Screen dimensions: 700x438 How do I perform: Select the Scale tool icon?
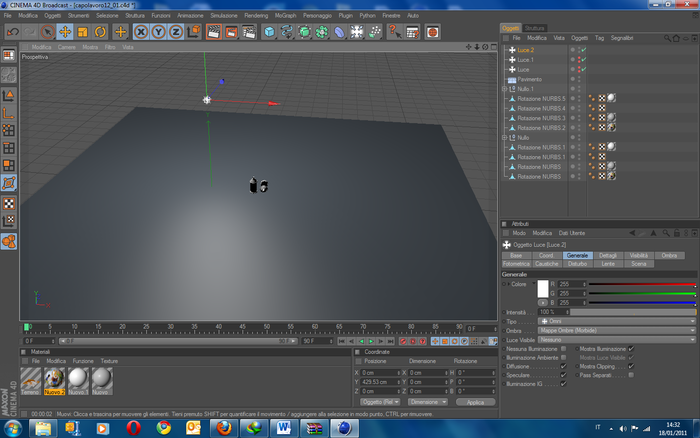pyautogui.click(x=83, y=32)
